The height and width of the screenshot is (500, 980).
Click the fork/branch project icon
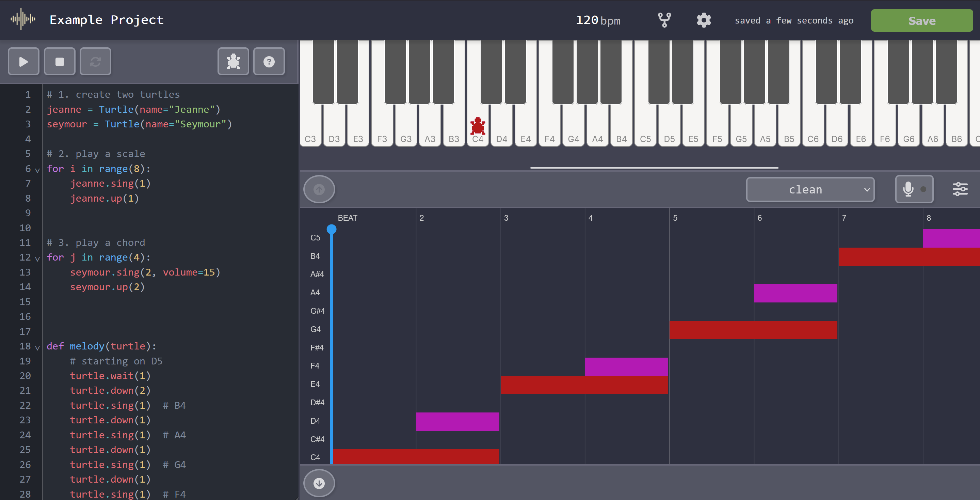[x=664, y=20]
